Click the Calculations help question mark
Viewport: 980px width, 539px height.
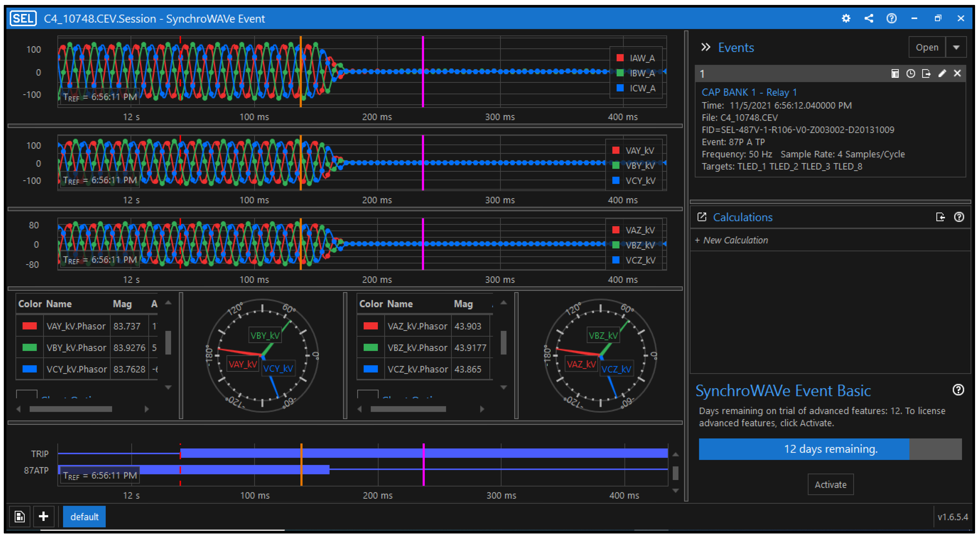[959, 217]
